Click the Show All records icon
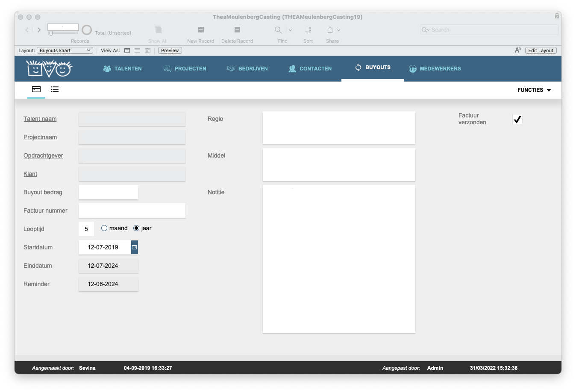 coord(158,30)
